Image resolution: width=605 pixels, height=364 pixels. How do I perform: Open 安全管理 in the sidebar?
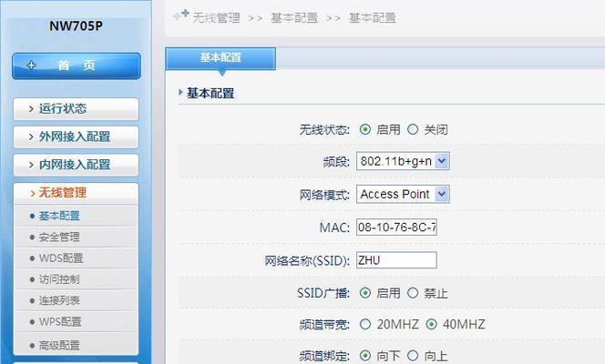coord(59,237)
